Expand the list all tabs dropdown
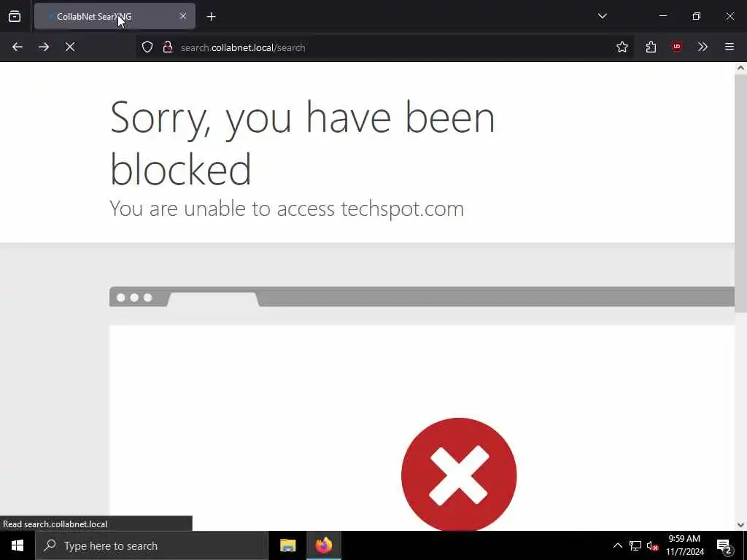Screen dimensions: 747x560 click(602, 16)
